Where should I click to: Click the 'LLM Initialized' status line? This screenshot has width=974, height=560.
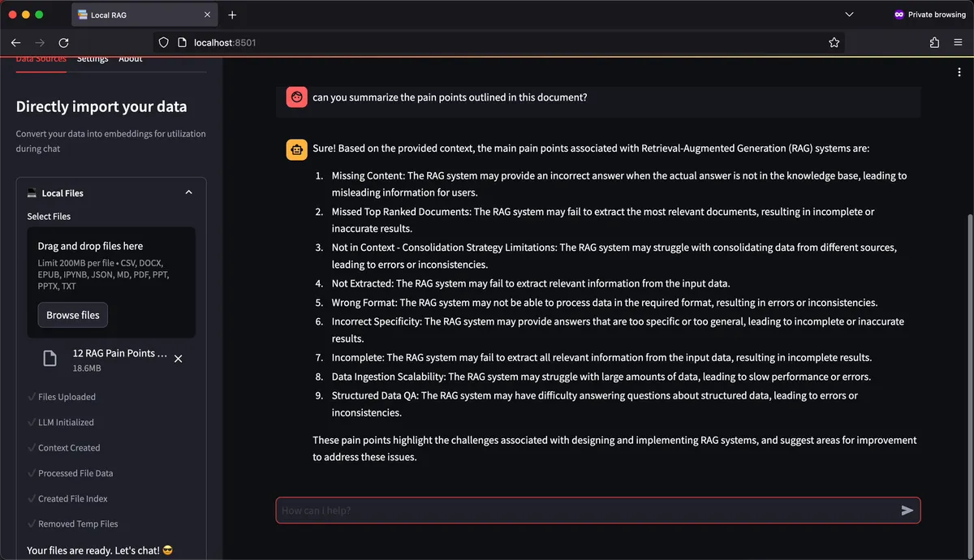click(x=61, y=422)
